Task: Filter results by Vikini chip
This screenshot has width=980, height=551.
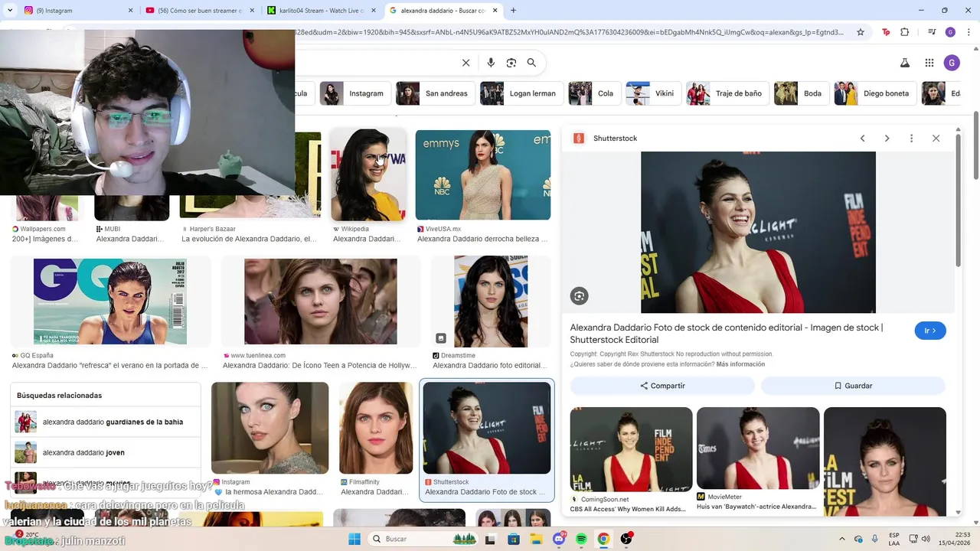Action: (652, 93)
